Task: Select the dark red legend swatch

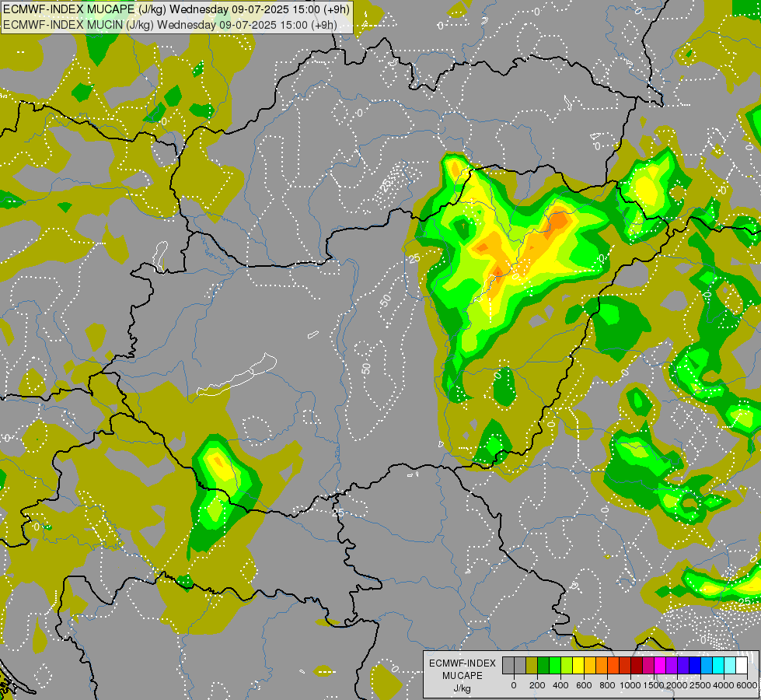Action: coord(637,665)
